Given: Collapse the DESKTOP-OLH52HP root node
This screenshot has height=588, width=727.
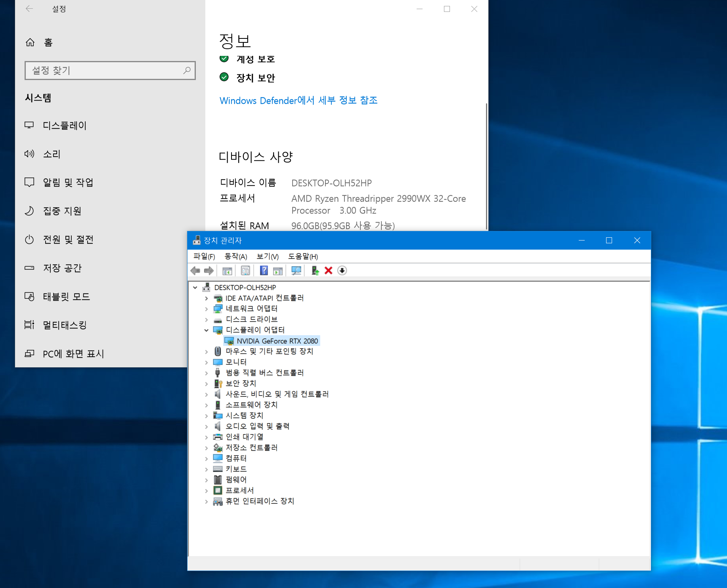Looking at the screenshot, I should click(x=195, y=288).
